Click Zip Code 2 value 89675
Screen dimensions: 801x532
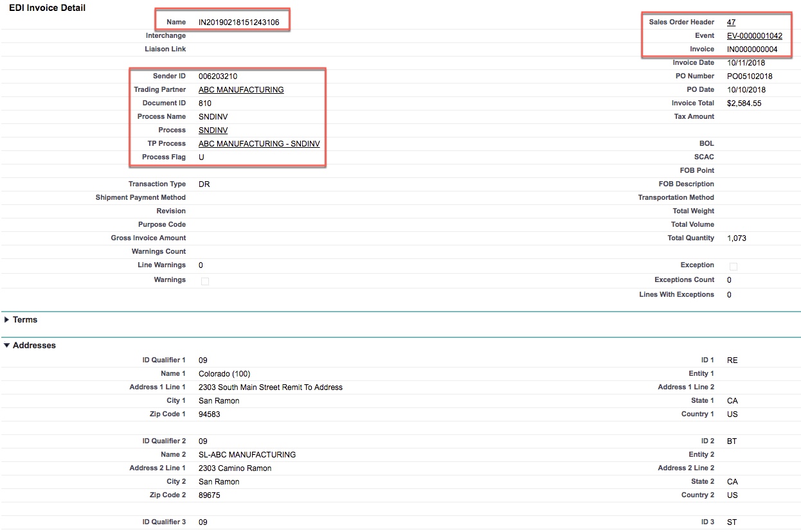pos(210,495)
